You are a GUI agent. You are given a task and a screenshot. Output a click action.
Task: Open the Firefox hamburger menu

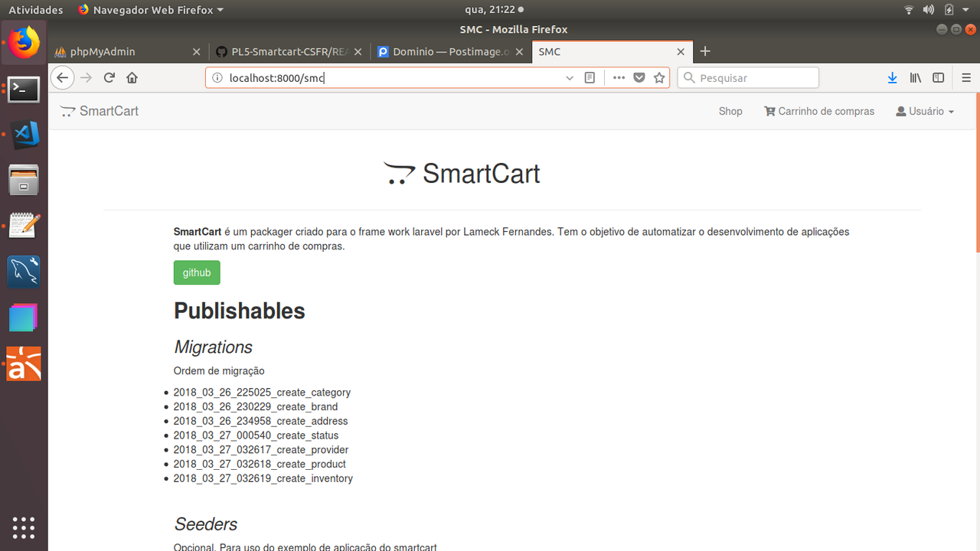(966, 78)
